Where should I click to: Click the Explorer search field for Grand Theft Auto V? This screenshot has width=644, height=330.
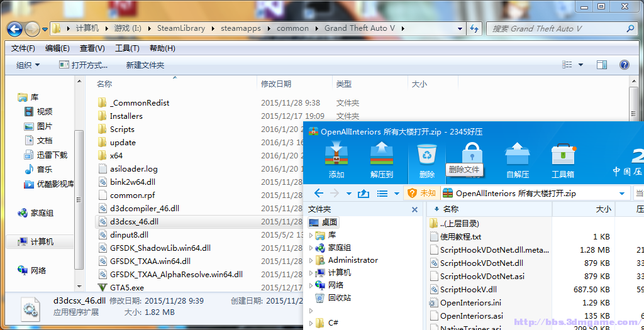tap(561, 29)
